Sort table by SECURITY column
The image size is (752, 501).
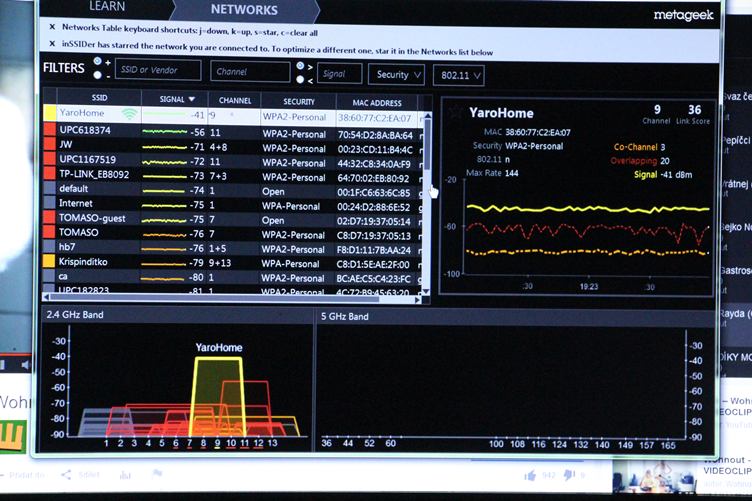coord(299,101)
